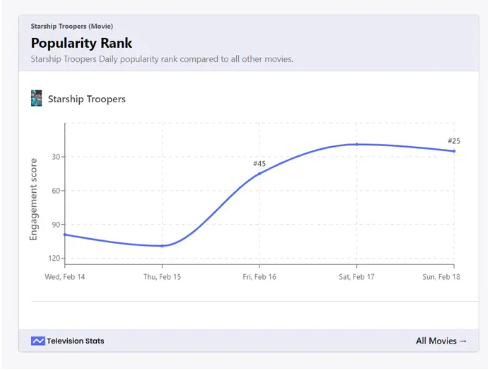This screenshot has width=488, height=370.
Task: Click the Popularity Rank heading
Action: (81, 43)
